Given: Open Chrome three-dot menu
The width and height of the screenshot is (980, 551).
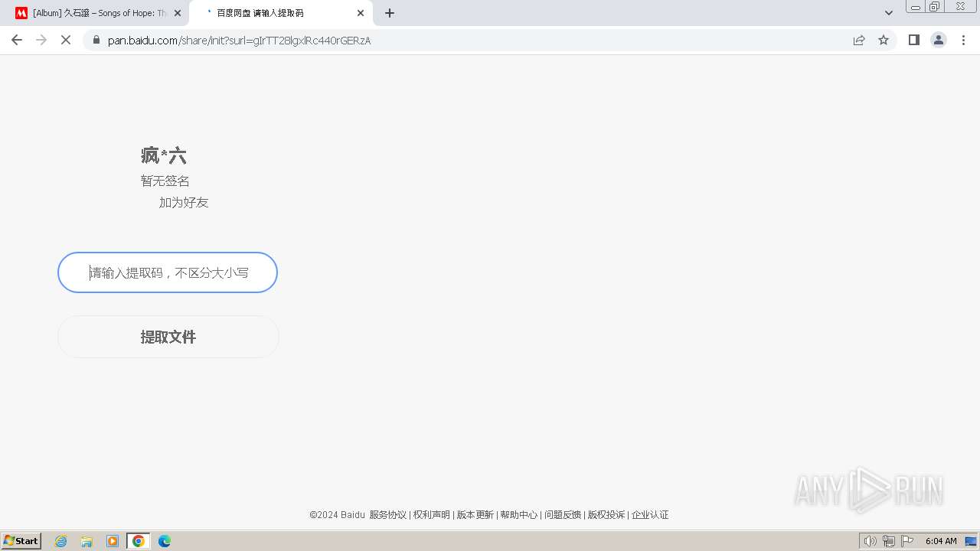Looking at the screenshot, I should tap(964, 40).
